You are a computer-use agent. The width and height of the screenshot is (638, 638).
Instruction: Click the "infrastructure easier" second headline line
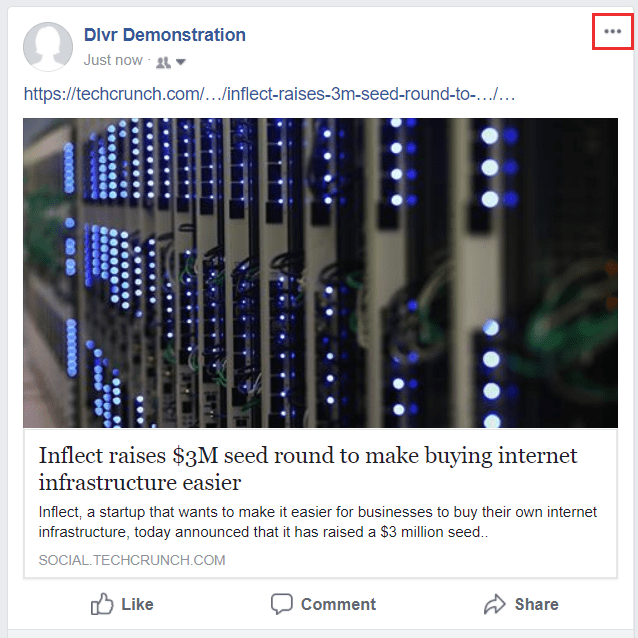(x=140, y=483)
